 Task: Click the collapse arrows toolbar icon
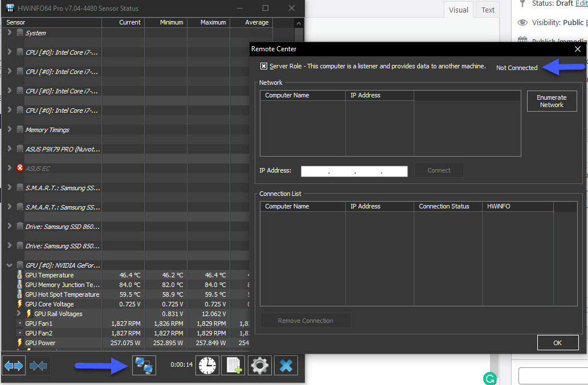coord(38,365)
